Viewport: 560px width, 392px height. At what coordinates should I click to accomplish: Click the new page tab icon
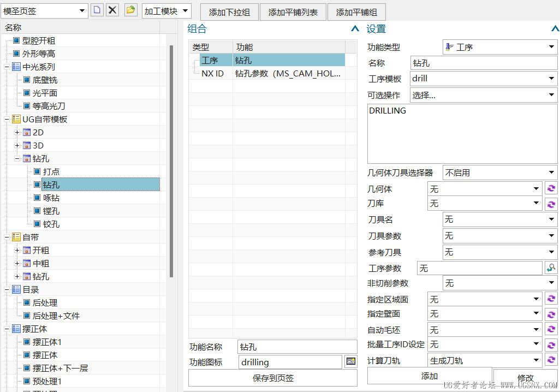[x=97, y=10]
